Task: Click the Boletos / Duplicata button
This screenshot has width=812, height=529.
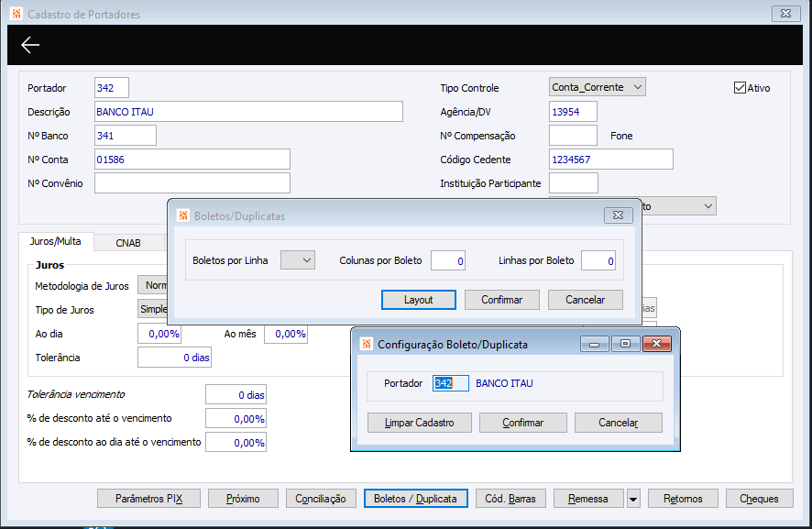Action: coord(416,499)
